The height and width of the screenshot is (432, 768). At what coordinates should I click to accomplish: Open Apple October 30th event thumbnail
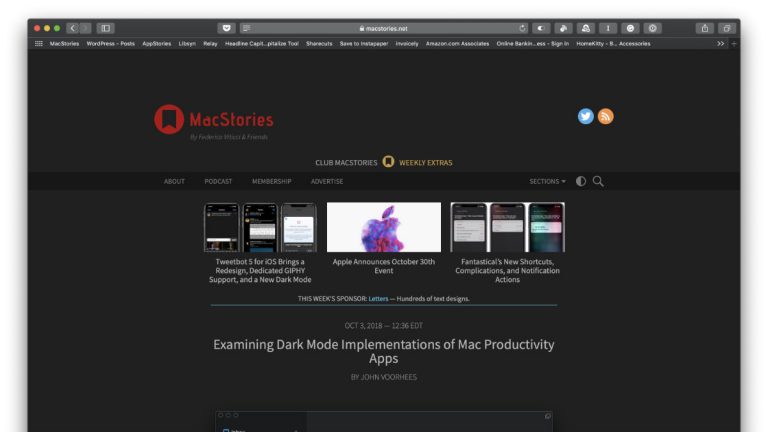coord(384,227)
